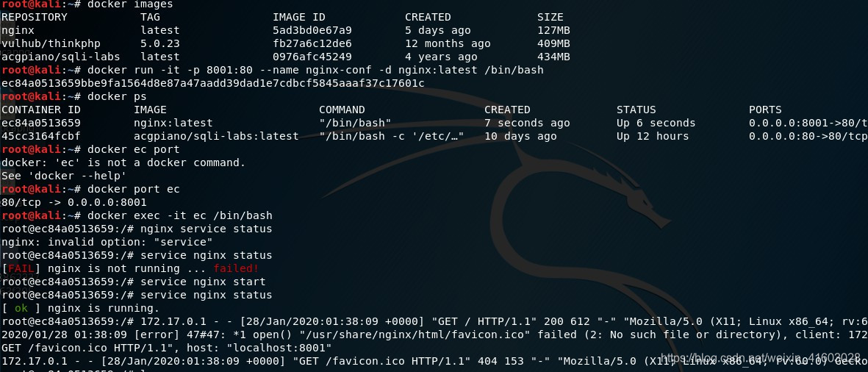The image size is (868, 372).
Task: Select image ID 0976afc45249
Action: pyautogui.click(x=312, y=57)
